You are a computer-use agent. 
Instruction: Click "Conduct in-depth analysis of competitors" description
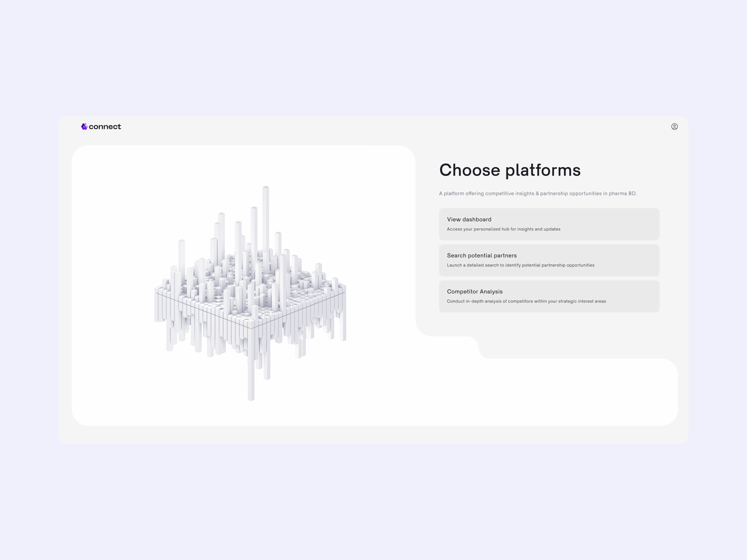click(526, 302)
